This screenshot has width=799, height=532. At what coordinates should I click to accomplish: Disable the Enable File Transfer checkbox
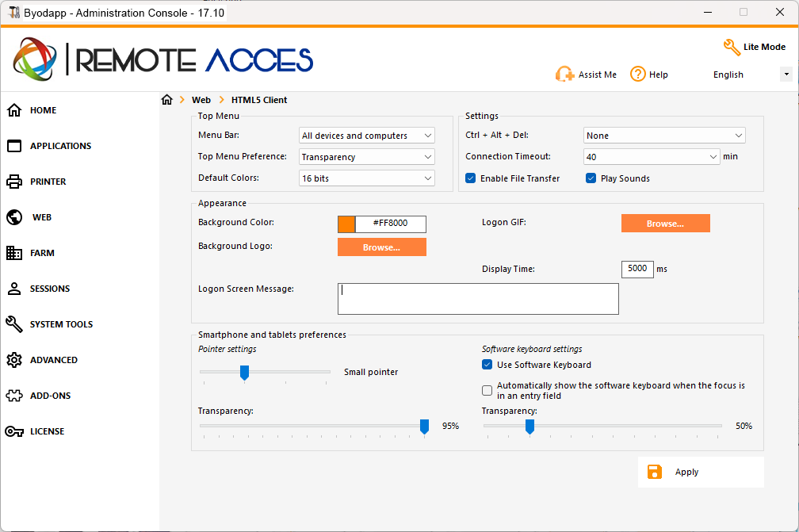pyautogui.click(x=471, y=178)
